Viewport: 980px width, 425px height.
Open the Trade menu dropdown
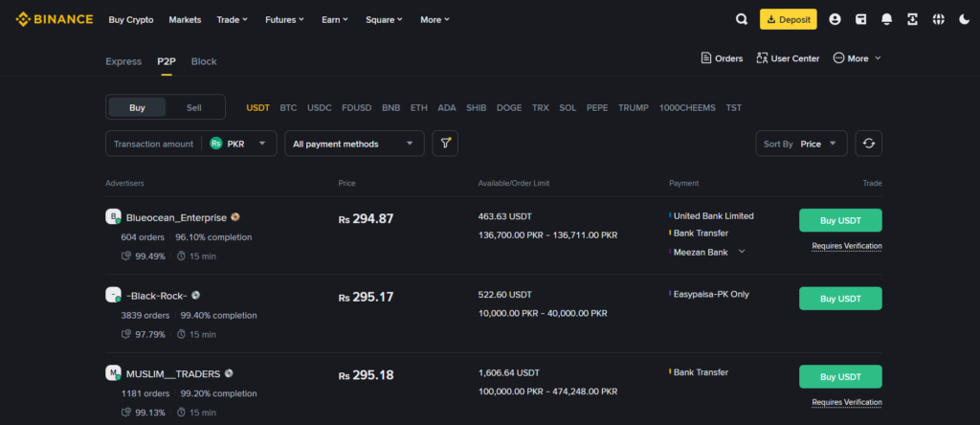(x=233, y=19)
